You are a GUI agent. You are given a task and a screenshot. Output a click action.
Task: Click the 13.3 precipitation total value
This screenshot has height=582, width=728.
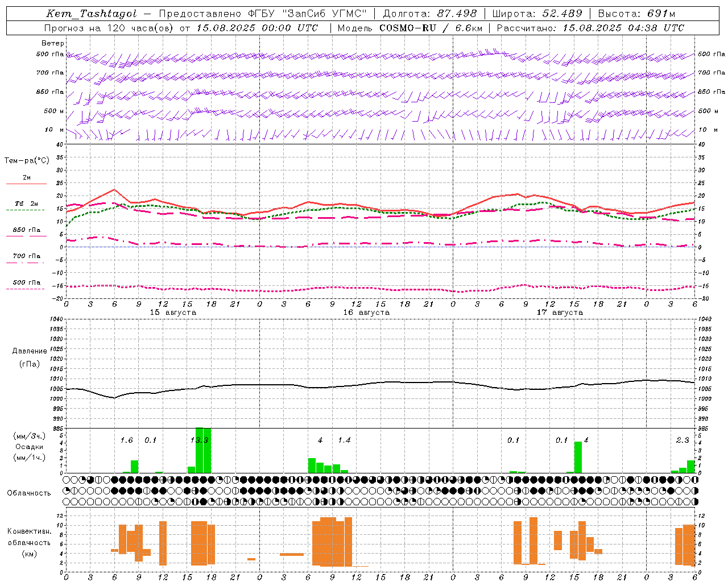[199, 440]
